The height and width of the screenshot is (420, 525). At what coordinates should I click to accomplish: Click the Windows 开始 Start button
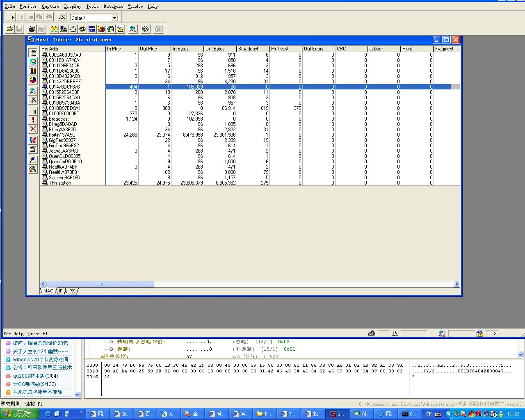pos(19,414)
